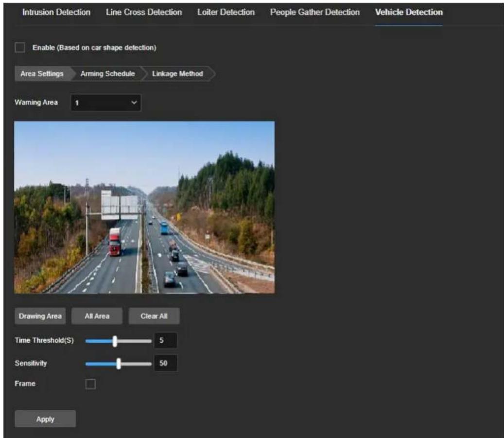Enable car shape detection checkbox
Image resolution: width=504 pixels, height=438 pixels.
tap(20, 48)
